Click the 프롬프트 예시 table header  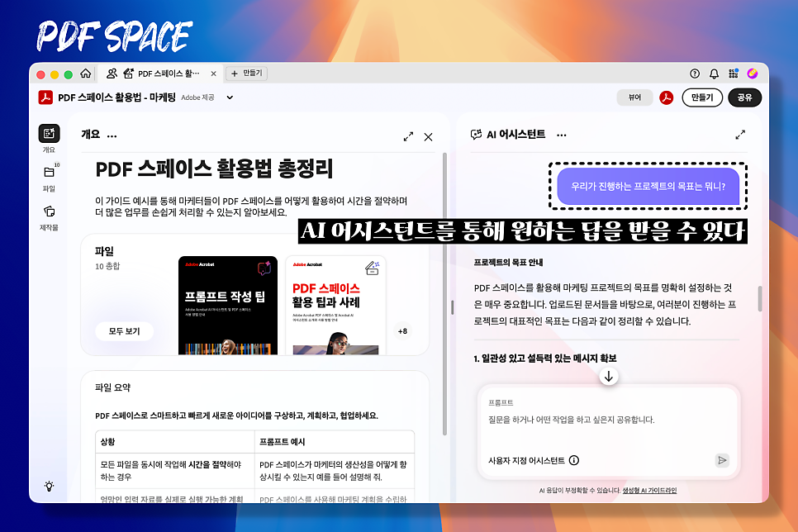click(282, 441)
